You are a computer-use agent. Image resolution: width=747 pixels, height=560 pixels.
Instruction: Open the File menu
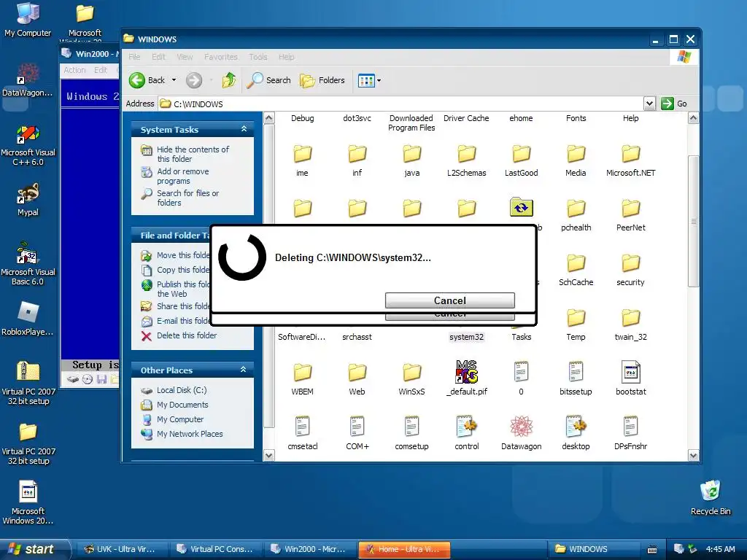coord(134,57)
